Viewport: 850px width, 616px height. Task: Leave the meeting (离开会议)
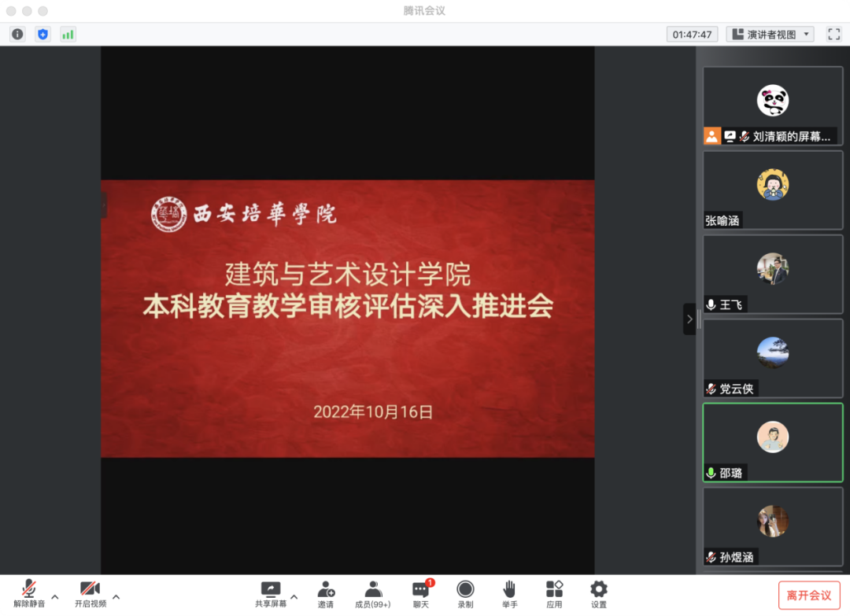click(808, 596)
